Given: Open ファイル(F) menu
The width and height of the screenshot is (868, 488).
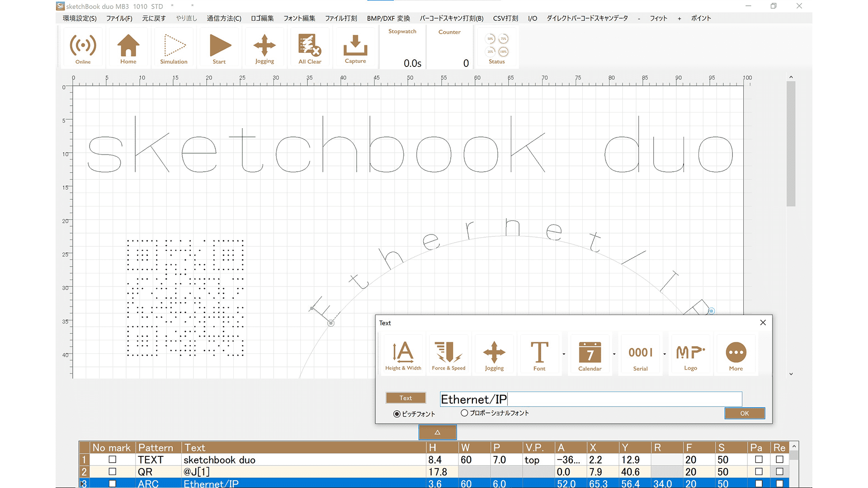Looking at the screenshot, I should point(119,18).
